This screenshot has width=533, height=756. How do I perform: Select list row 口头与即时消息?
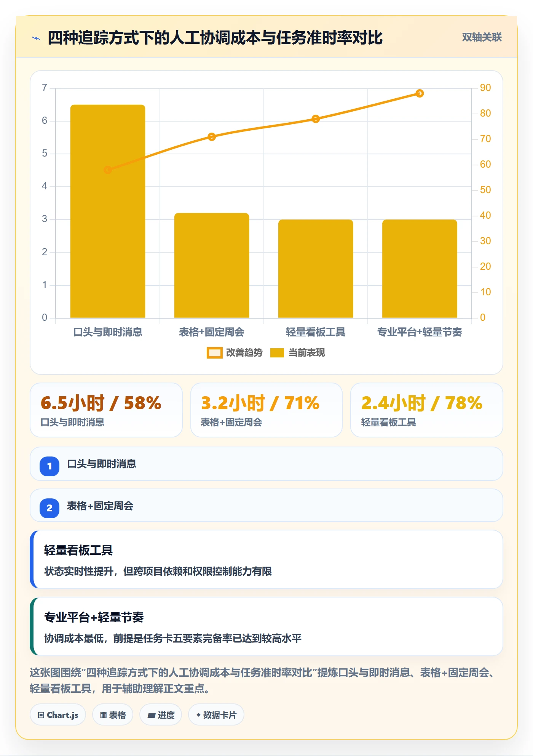coord(266,464)
